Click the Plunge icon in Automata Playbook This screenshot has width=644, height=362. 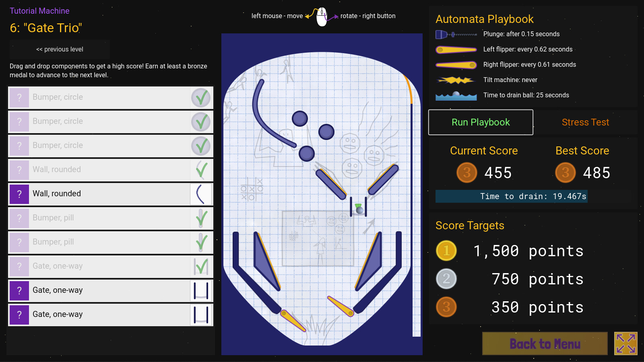456,34
